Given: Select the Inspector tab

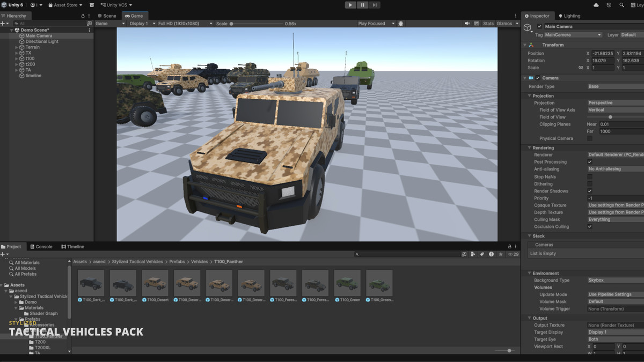Looking at the screenshot, I should point(537,16).
